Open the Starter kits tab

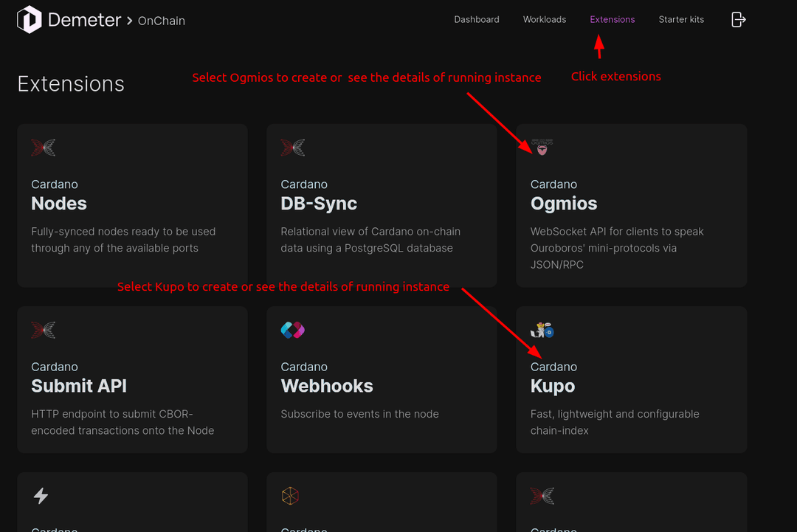681,19
